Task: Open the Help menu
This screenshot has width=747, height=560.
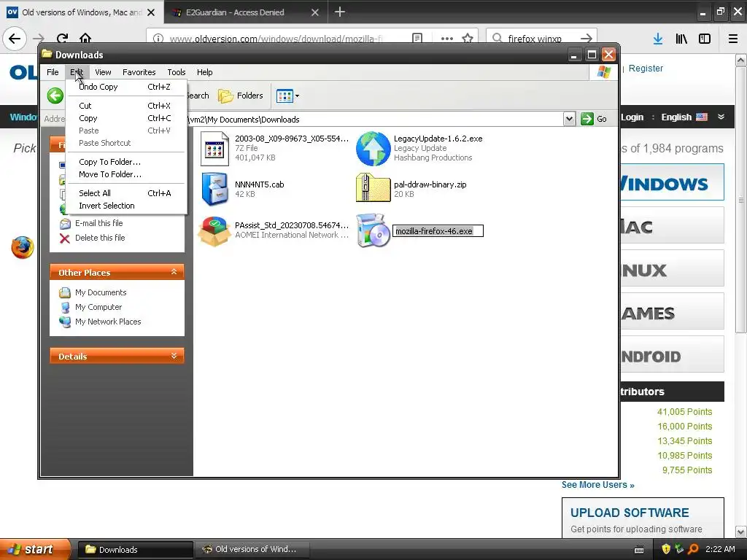Action: tap(204, 72)
